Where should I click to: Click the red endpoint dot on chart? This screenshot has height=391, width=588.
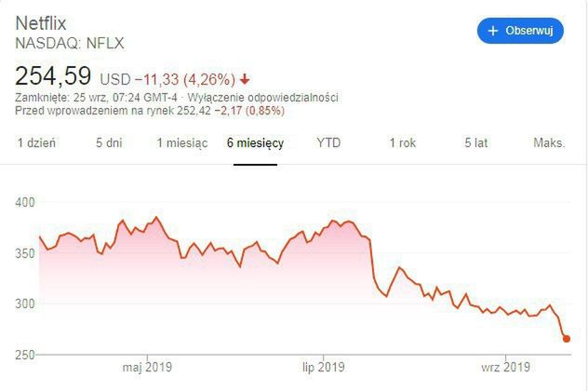(x=567, y=339)
